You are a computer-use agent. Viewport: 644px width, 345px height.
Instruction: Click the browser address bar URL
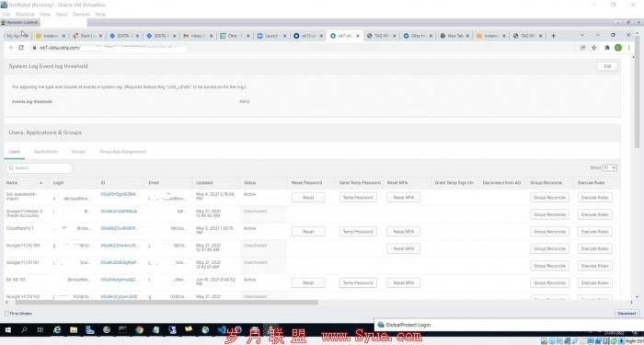[x=60, y=48]
